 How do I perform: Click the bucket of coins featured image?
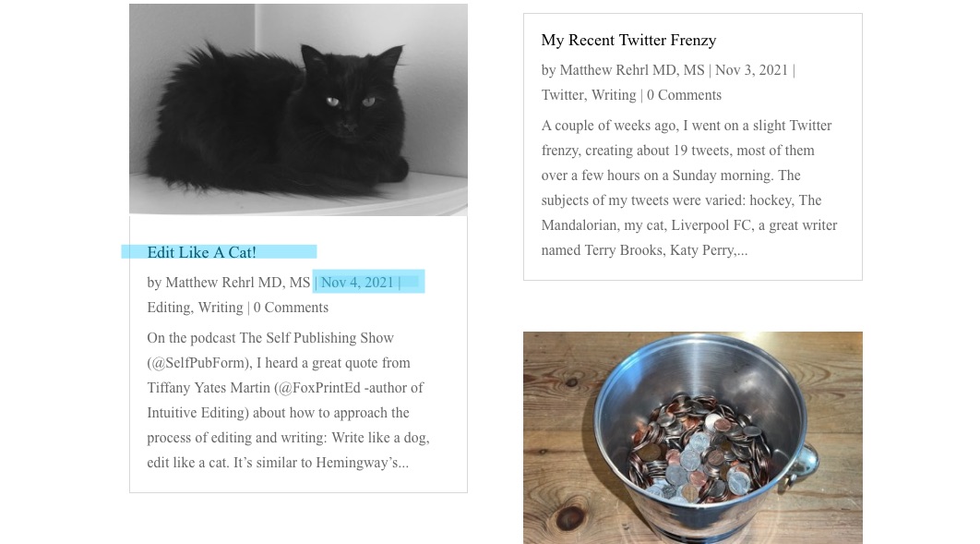pyautogui.click(x=692, y=438)
